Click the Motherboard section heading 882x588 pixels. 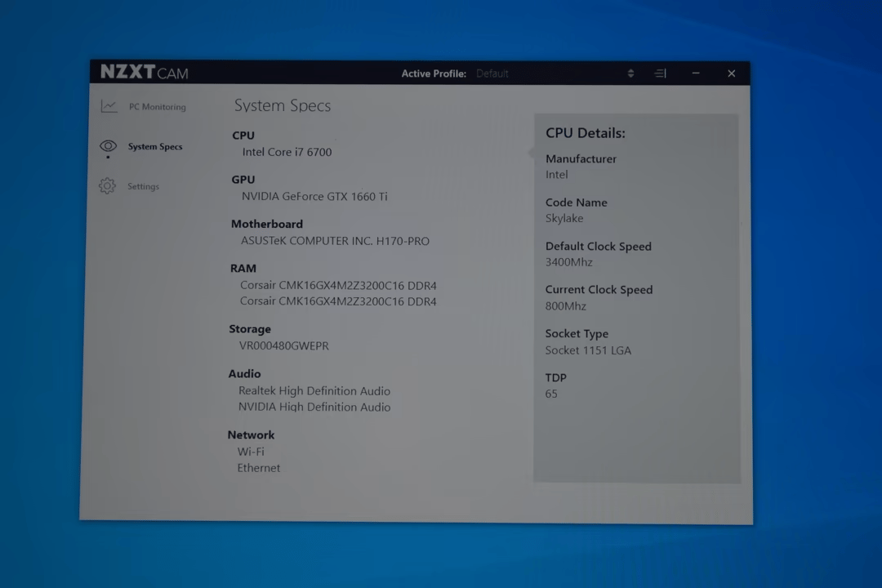[x=266, y=224]
